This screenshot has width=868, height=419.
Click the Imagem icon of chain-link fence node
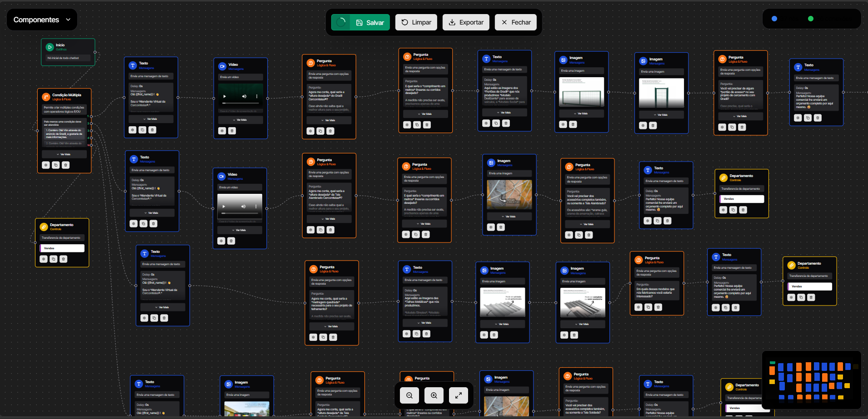(x=491, y=163)
